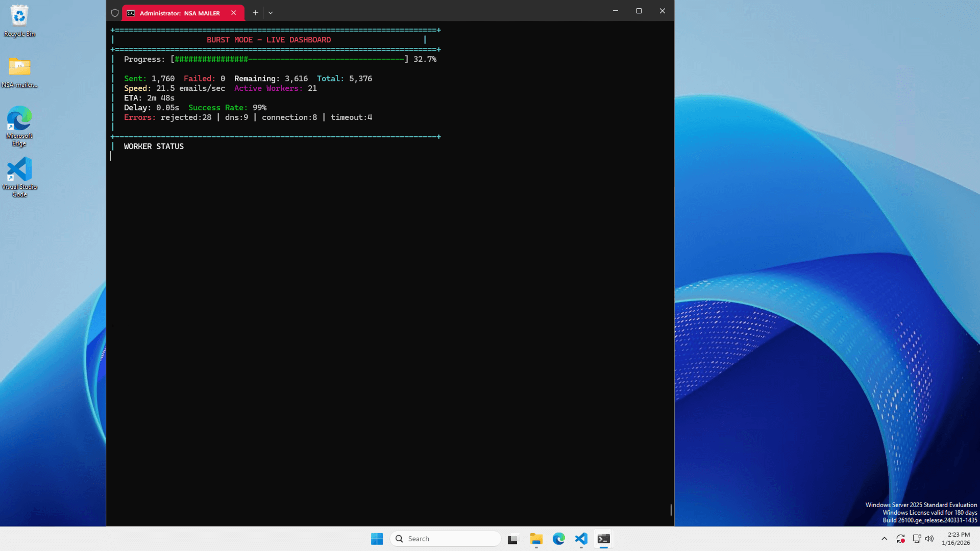Click the terminal vertical scrollbar
The width and height of the screenshot is (980, 551).
click(x=671, y=510)
